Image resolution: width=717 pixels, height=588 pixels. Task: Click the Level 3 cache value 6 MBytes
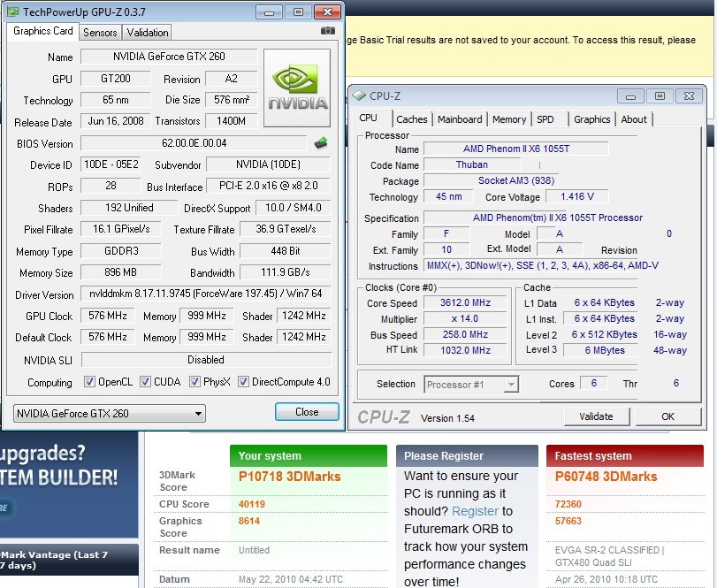pos(605,350)
